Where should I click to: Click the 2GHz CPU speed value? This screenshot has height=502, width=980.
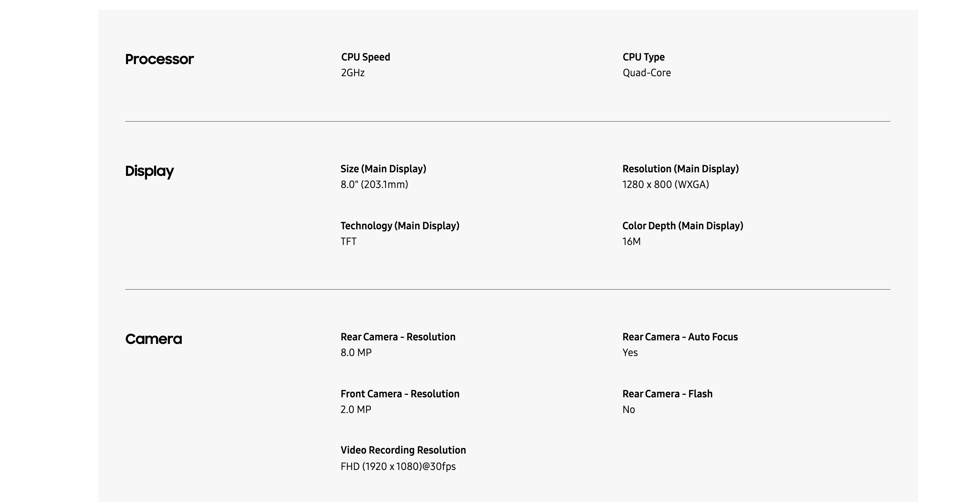353,73
